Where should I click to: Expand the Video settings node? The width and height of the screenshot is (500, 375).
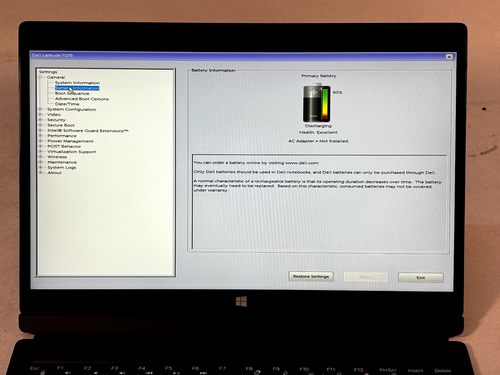click(40, 114)
